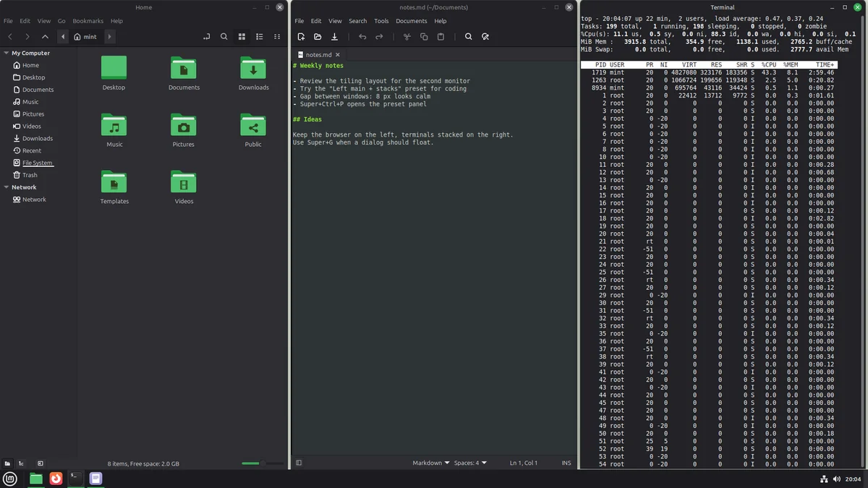Open search in the file manager toolbar
This screenshot has width=868, height=488.
tap(224, 36)
